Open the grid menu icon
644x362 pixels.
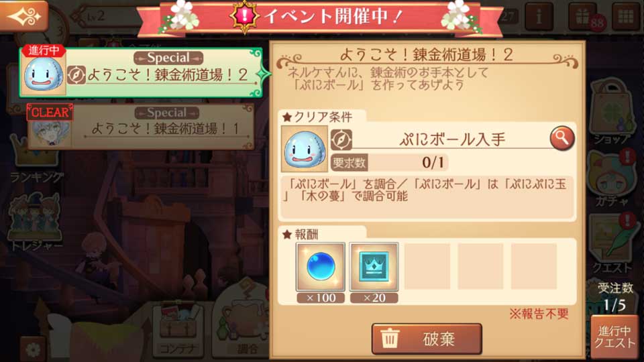tap(625, 16)
